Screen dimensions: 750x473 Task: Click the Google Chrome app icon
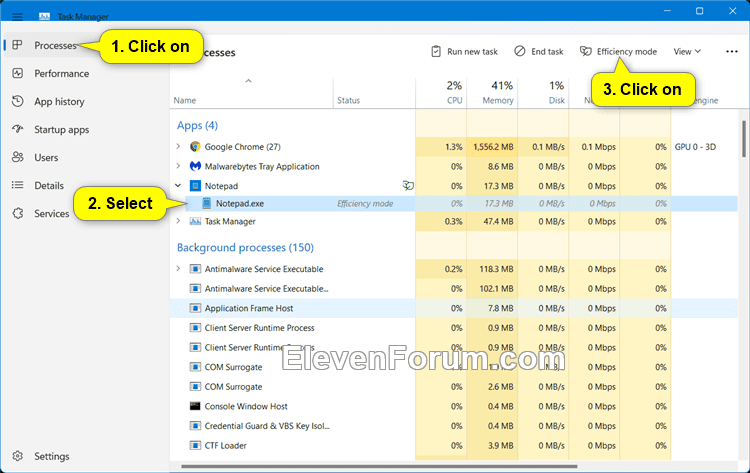pyautogui.click(x=195, y=146)
